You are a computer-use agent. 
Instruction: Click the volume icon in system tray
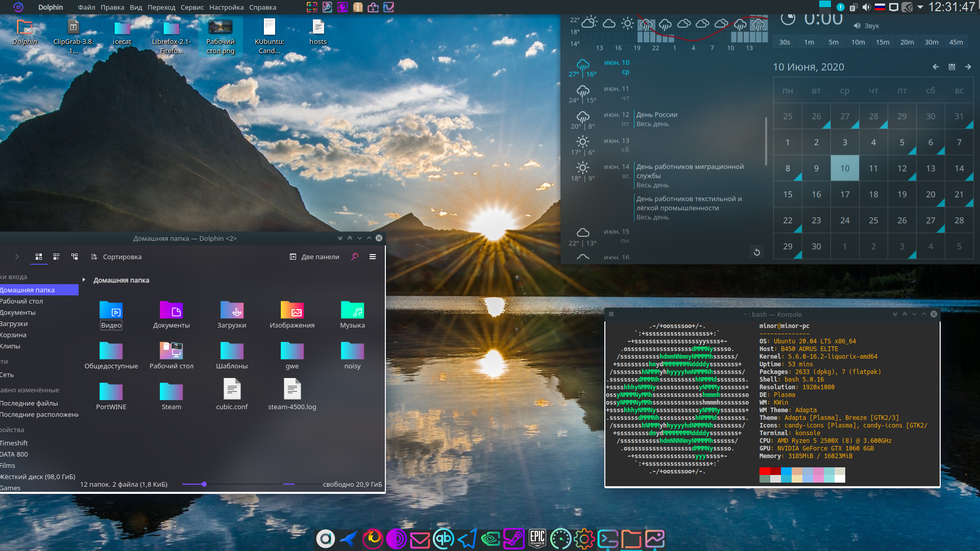click(866, 7)
